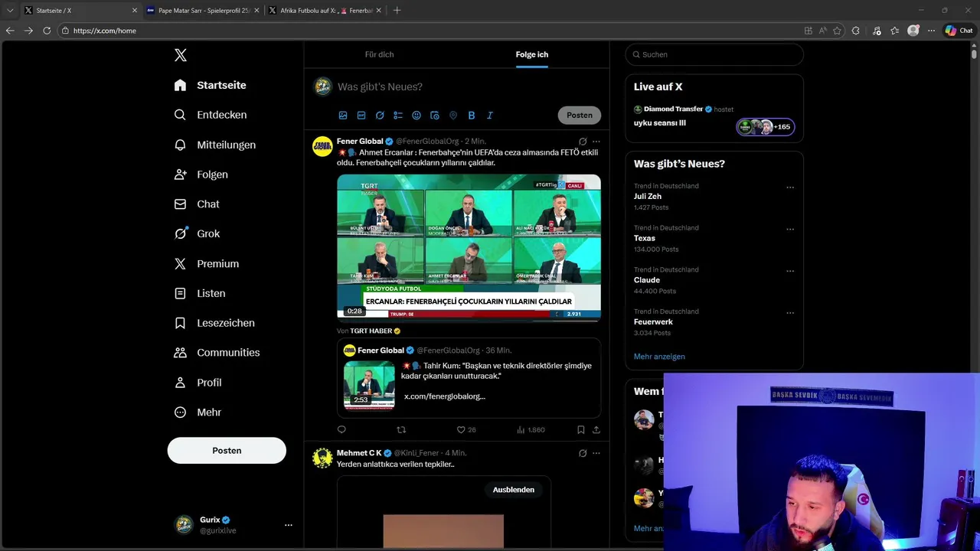Switch to Afrika Futbolu browser tab
This screenshot has width=980, height=551.
[x=325, y=11]
